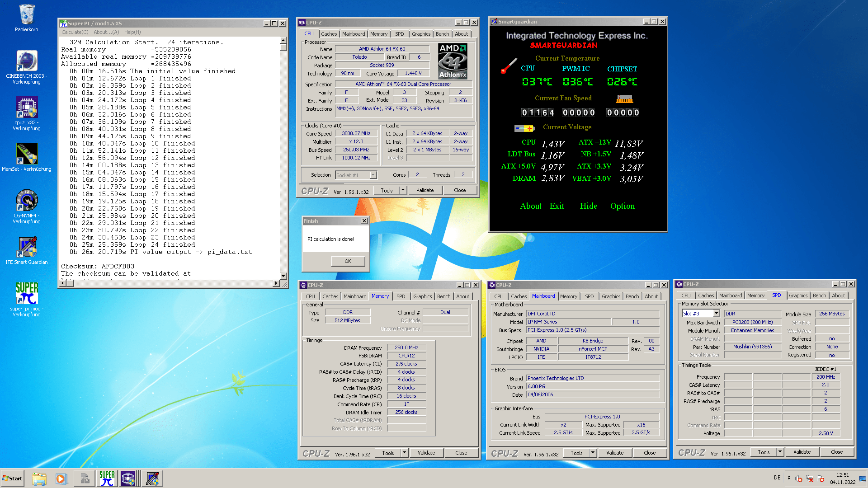Viewport: 868px width, 488px height.
Task: Open the Papierkorb recycle bin icon
Action: (x=27, y=18)
